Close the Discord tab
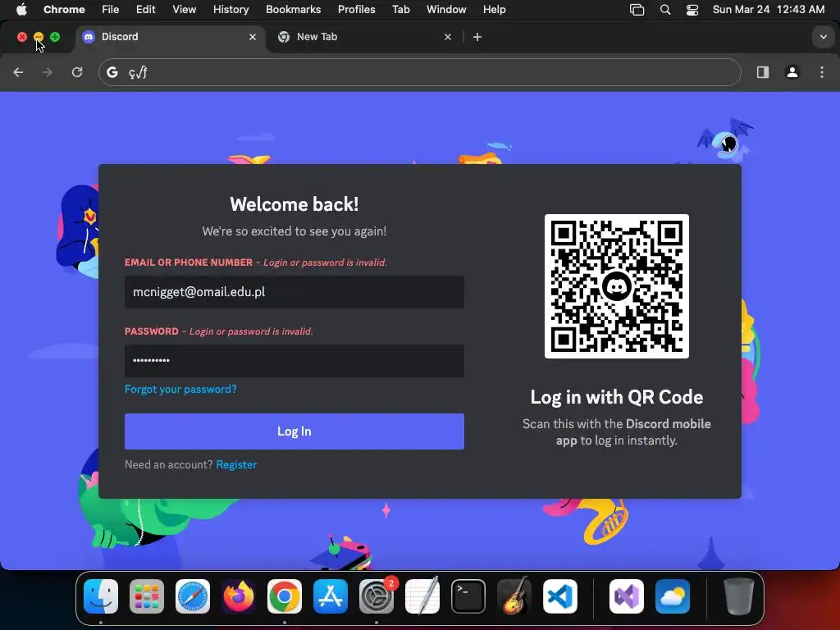 [x=253, y=37]
